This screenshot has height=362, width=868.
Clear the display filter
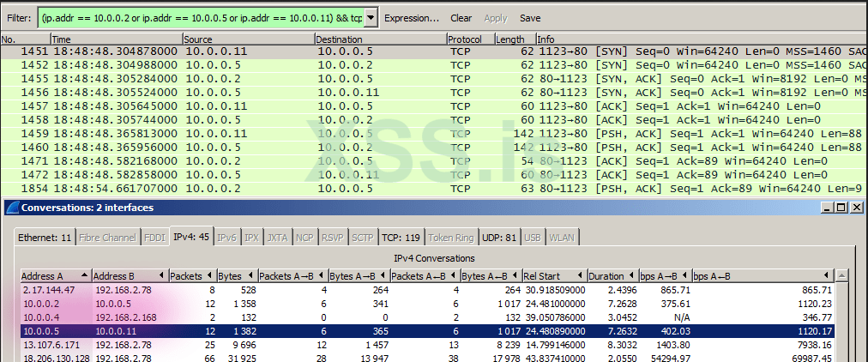pos(461,18)
